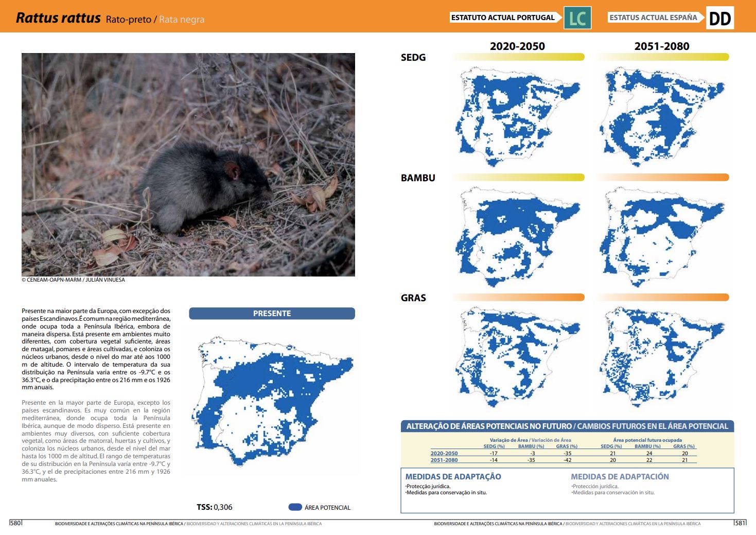Click the SEDG 2051-2080 map
756x535 pixels.
[x=662, y=117]
